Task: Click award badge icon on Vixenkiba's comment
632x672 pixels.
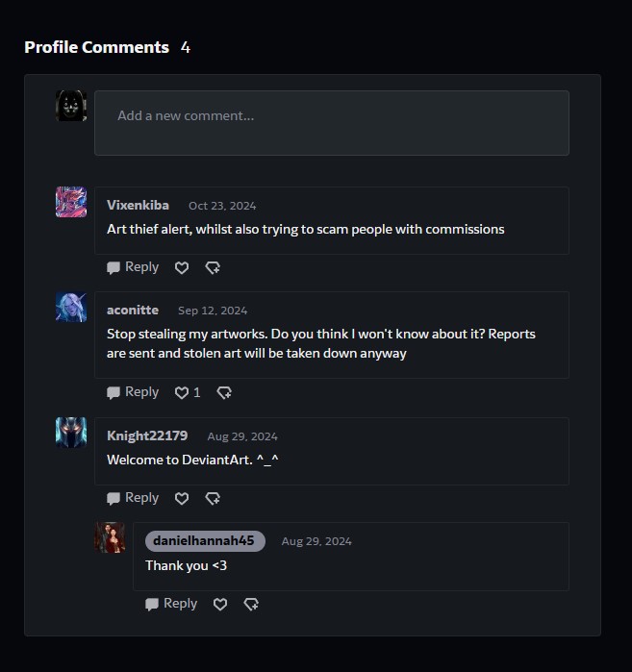Action: point(213,268)
